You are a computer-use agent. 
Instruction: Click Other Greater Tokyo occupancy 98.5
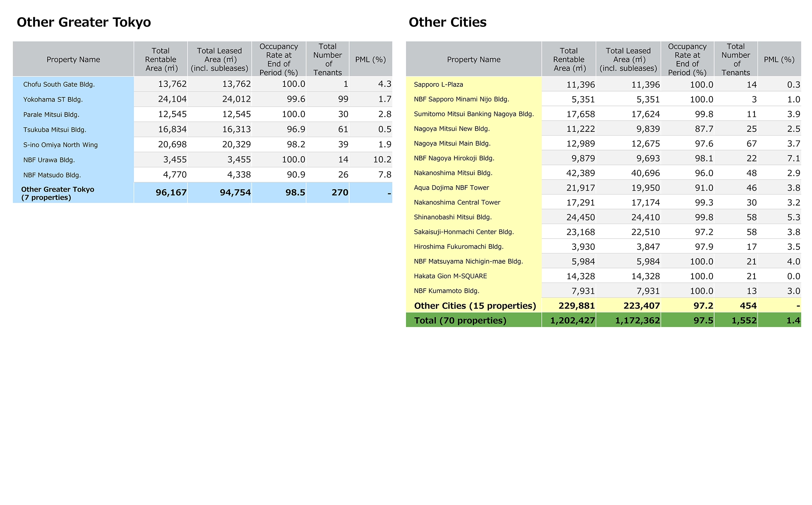[x=295, y=193]
